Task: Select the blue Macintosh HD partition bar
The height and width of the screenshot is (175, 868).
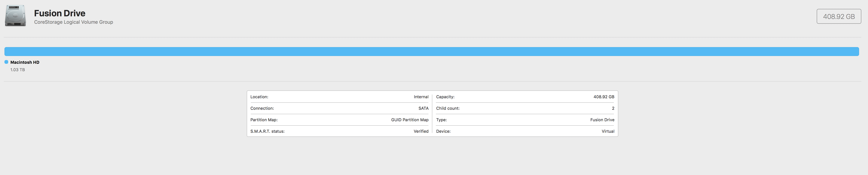Action: (x=432, y=52)
